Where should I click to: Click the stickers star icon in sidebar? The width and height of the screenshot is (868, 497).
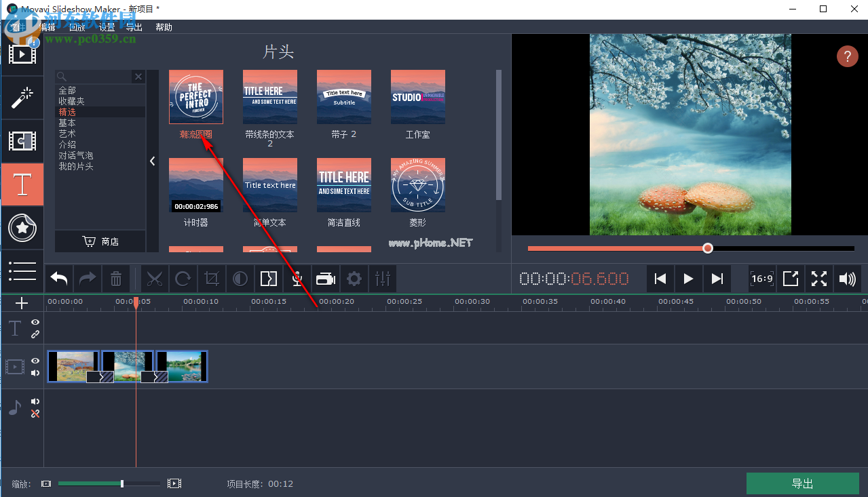(x=22, y=228)
